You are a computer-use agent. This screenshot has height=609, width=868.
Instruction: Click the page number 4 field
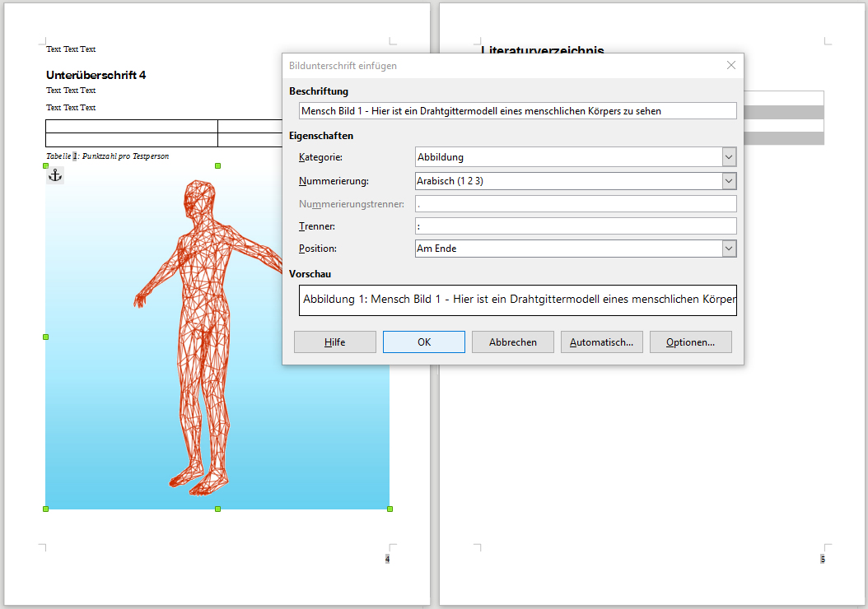387,559
